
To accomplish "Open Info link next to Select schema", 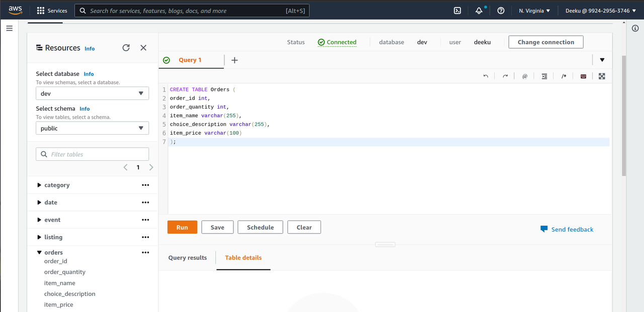I will click(85, 109).
